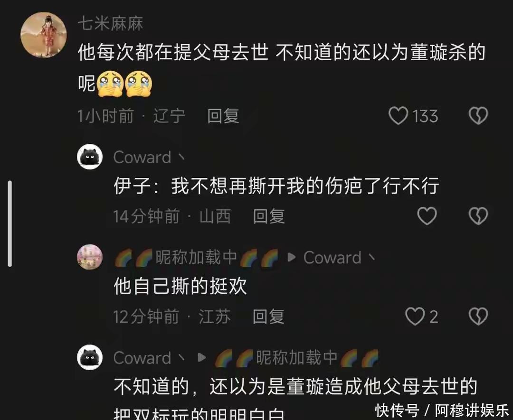The width and height of the screenshot is (513, 420).
Task: Open Coward's black cat avatar in first reply
Action: (90, 157)
